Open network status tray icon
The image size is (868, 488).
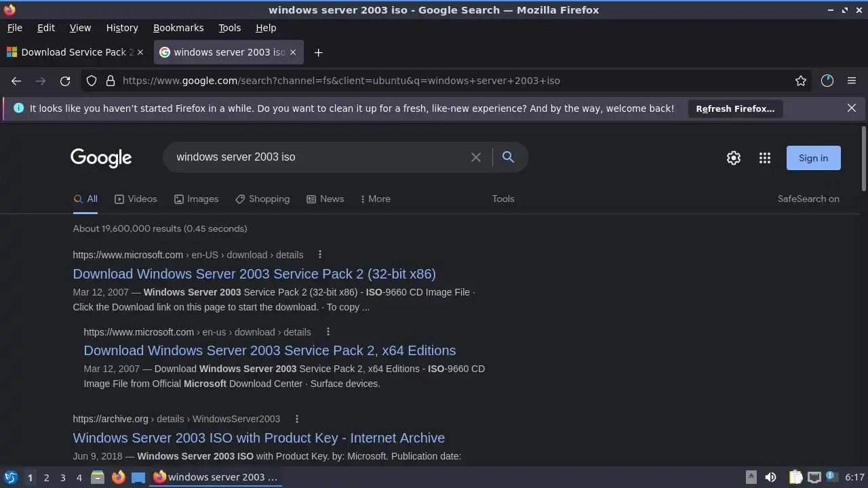point(814,477)
